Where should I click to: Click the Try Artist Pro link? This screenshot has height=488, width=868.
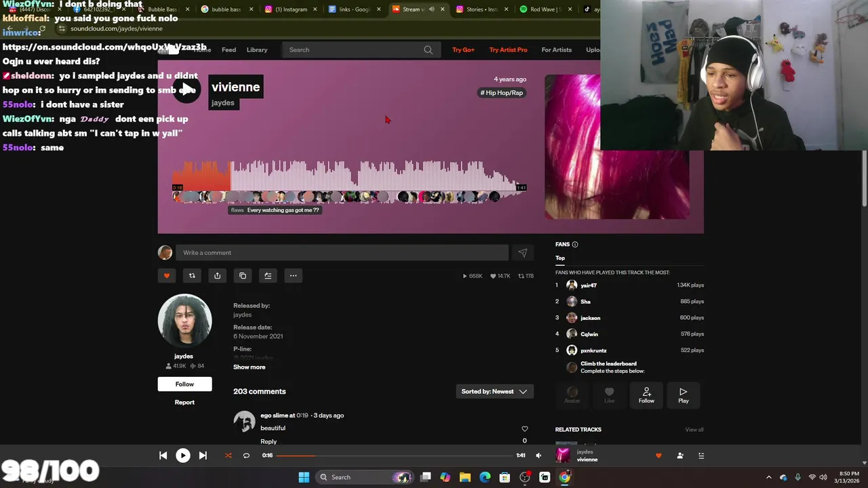click(508, 49)
